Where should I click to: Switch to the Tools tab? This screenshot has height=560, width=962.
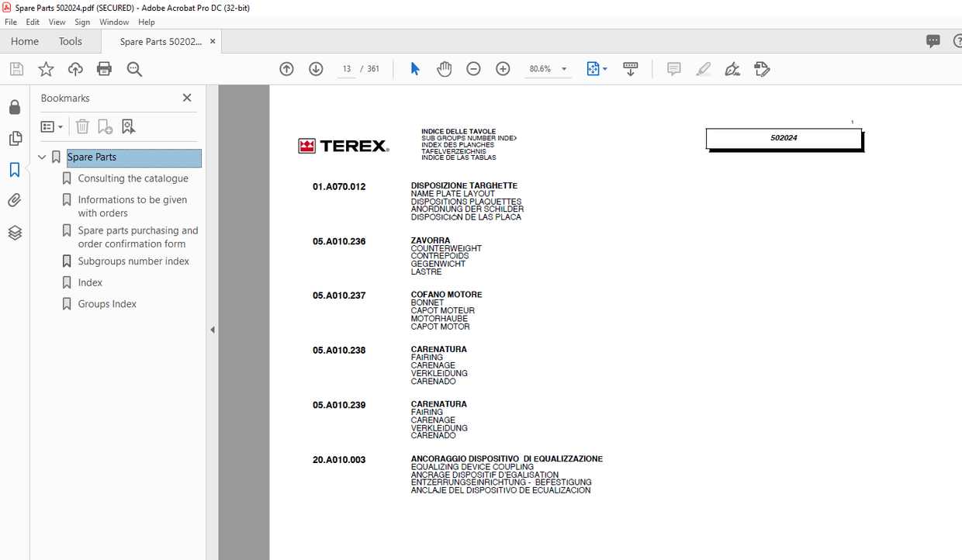70,41
